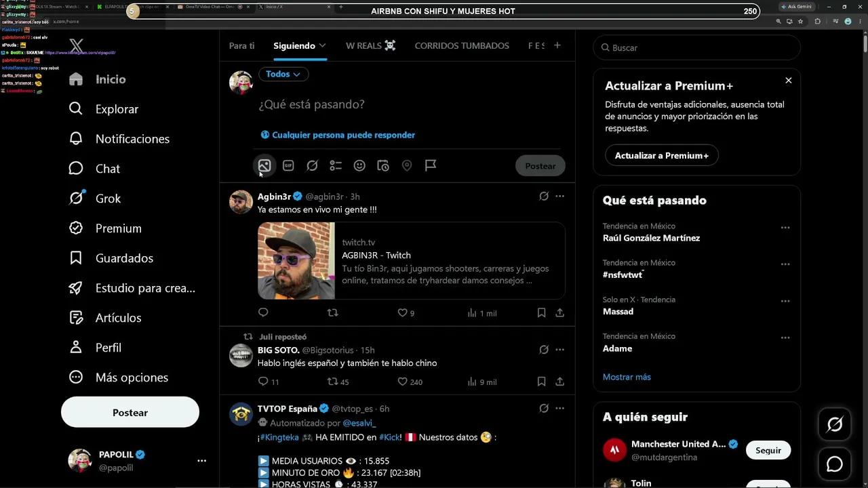Bookmark Agbin3r's post
Screen dimensions: 868x488
(541, 312)
